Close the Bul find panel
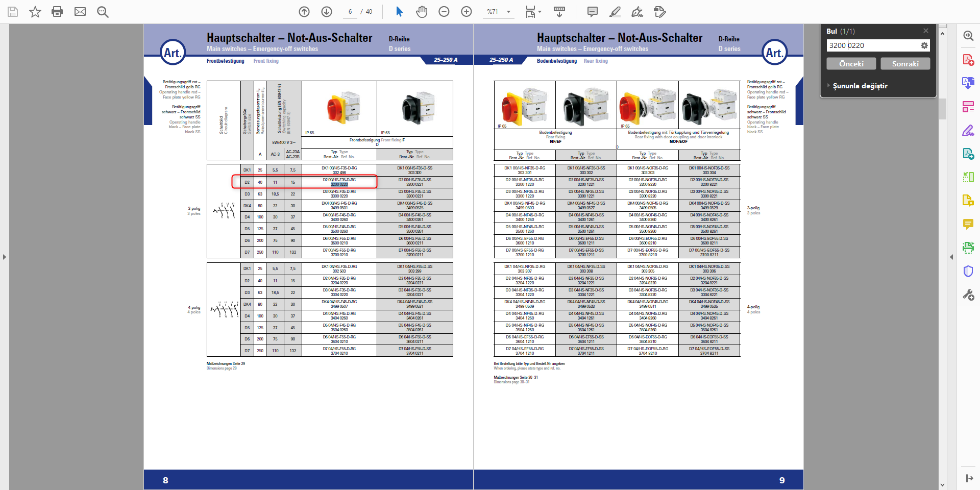The width and height of the screenshot is (980, 490). click(x=925, y=31)
